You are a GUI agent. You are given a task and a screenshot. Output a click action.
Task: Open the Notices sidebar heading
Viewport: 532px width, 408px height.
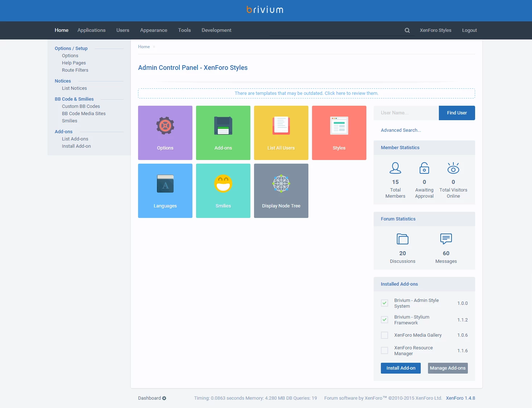tap(63, 81)
